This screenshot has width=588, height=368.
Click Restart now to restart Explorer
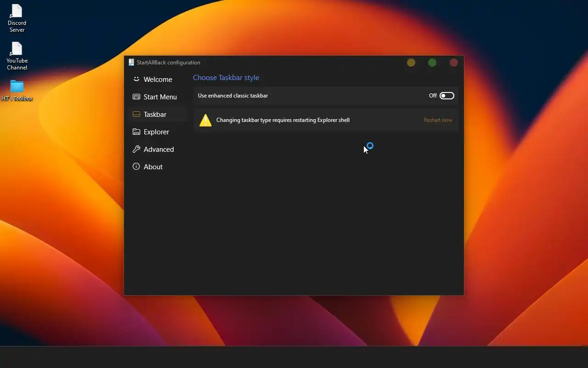[x=438, y=120]
